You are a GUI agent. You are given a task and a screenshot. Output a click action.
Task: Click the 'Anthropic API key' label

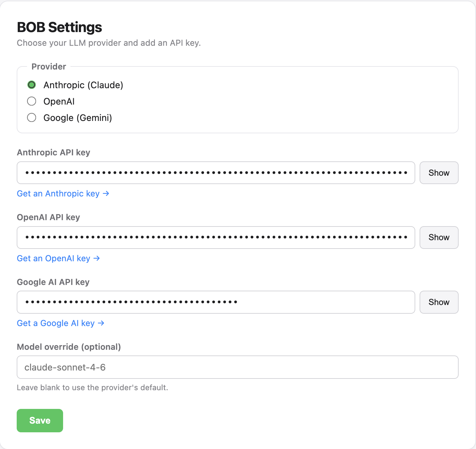pos(53,152)
